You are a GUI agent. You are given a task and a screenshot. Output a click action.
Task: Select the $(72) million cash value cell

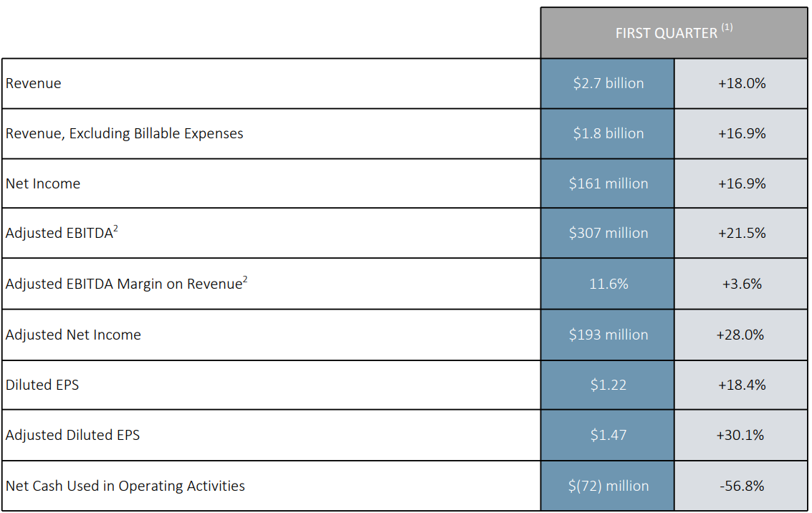click(608, 486)
